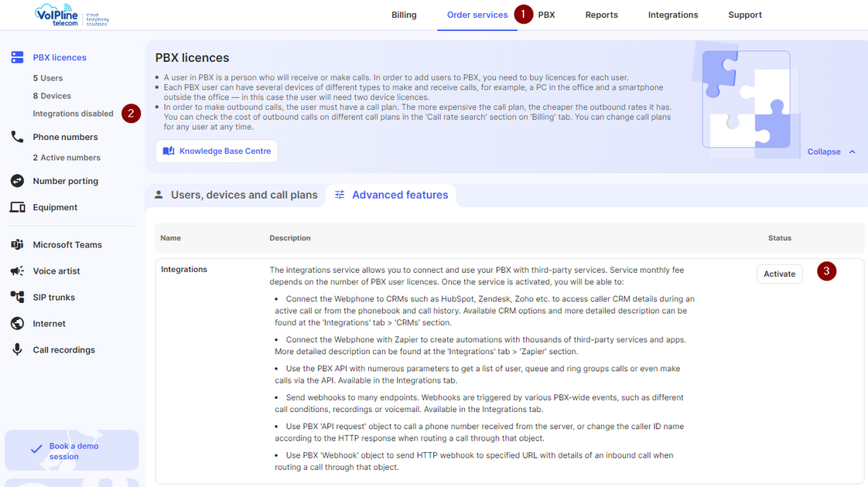The height and width of the screenshot is (487, 868).
Task: Select the Advanced features tab
Action: (x=391, y=195)
